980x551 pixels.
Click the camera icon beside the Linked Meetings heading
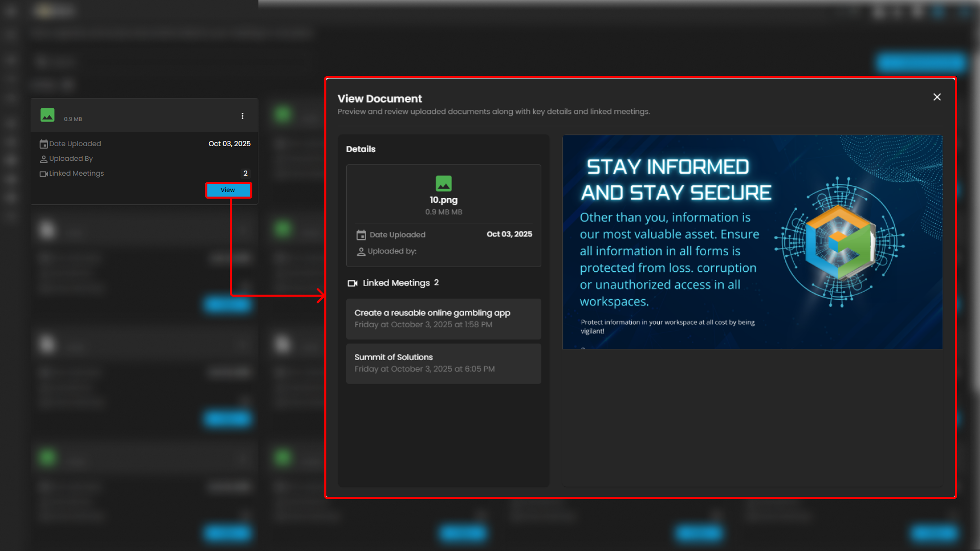pos(352,283)
